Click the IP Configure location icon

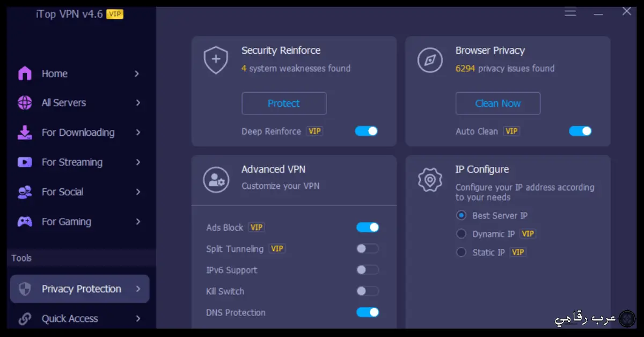(x=429, y=179)
